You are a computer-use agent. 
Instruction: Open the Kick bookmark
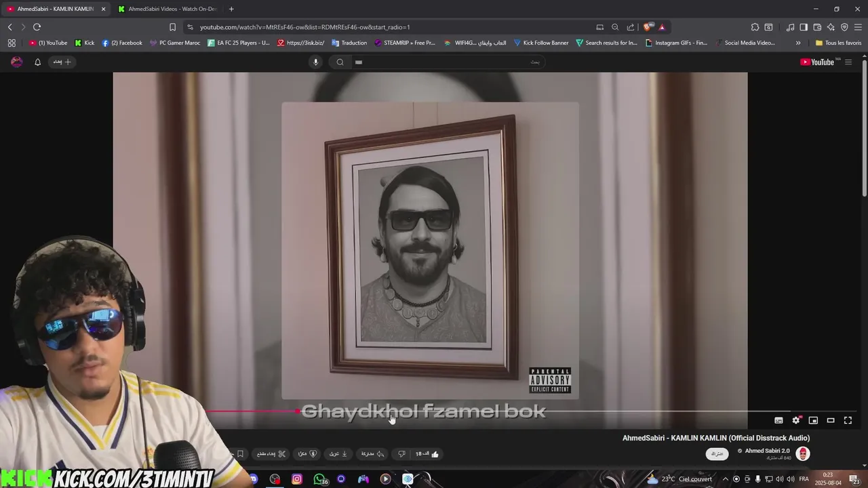pyautogui.click(x=85, y=43)
